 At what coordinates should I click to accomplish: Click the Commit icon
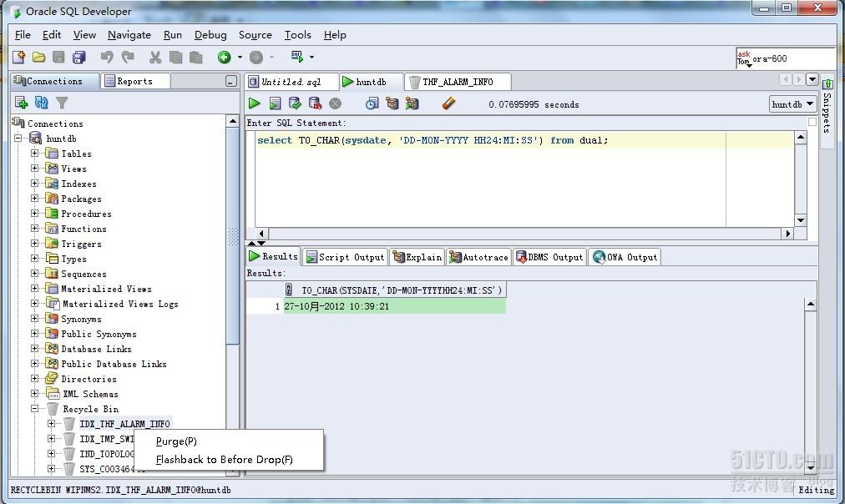pos(295,103)
